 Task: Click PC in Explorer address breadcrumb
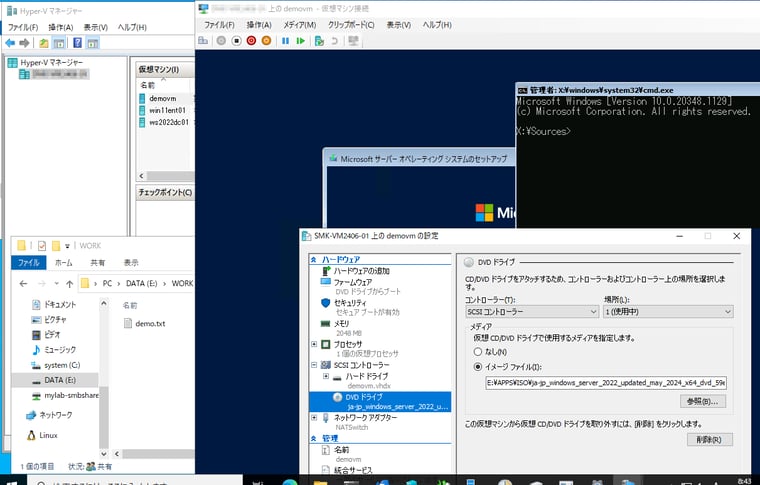click(107, 283)
